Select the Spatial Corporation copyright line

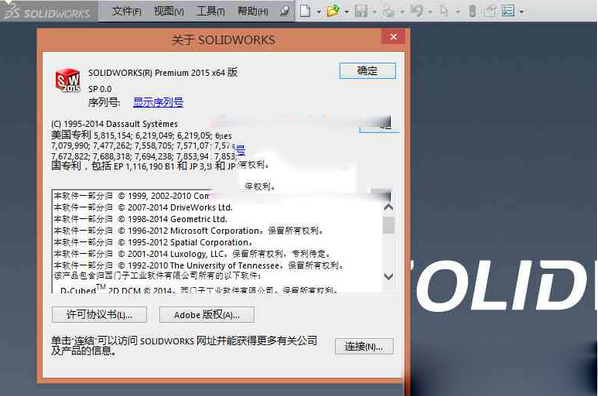point(153,242)
